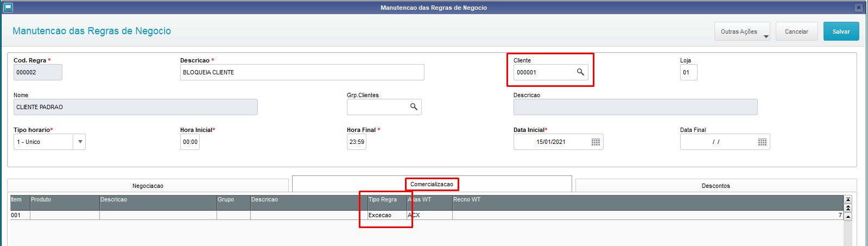
Task: Click the grid single up arrow
Action: [x=848, y=216]
